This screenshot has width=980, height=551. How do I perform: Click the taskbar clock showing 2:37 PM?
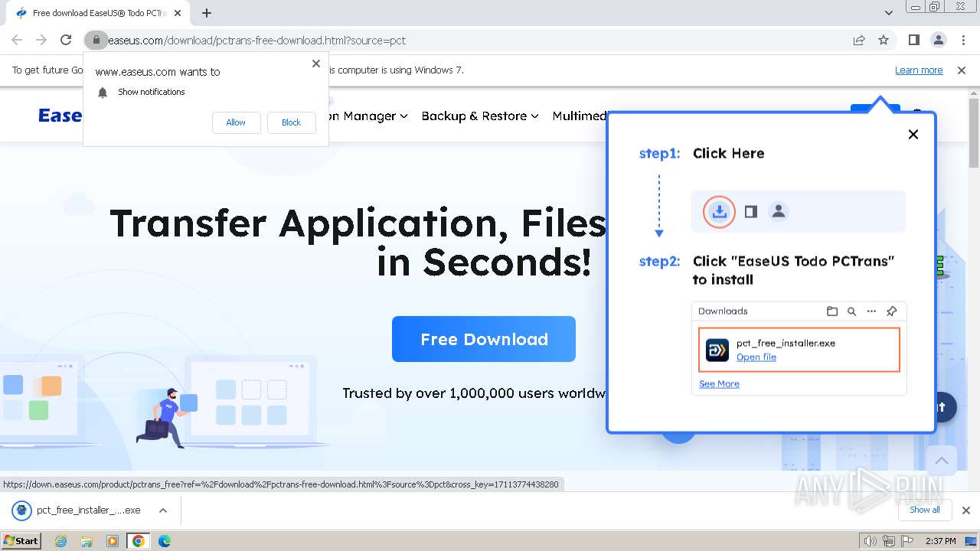pos(940,541)
